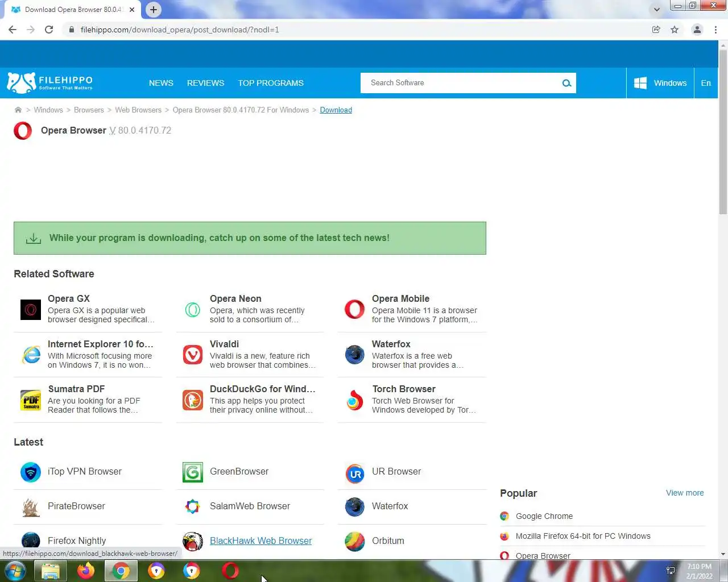The image size is (728, 582).
Task: Click the BlackHawk Web Browser icon
Action: (193, 542)
